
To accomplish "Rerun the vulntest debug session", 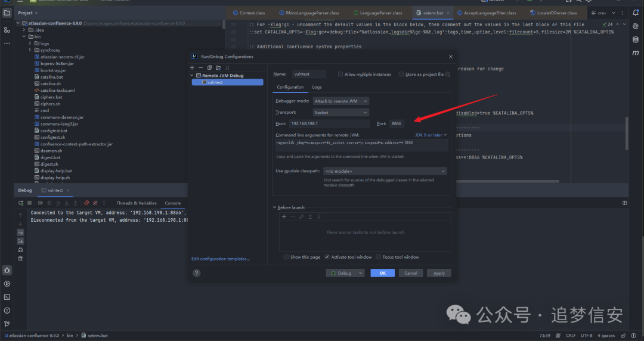I will [x=20, y=203].
